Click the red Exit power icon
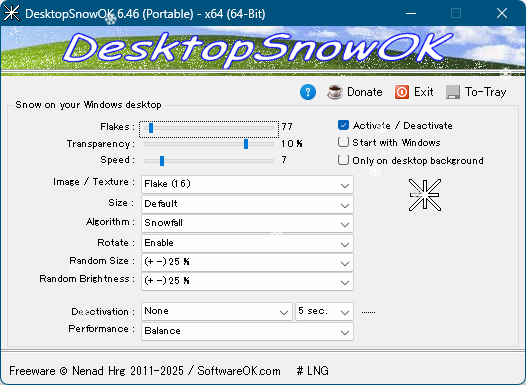Image resolution: width=526 pixels, height=385 pixels. point(402,92)
